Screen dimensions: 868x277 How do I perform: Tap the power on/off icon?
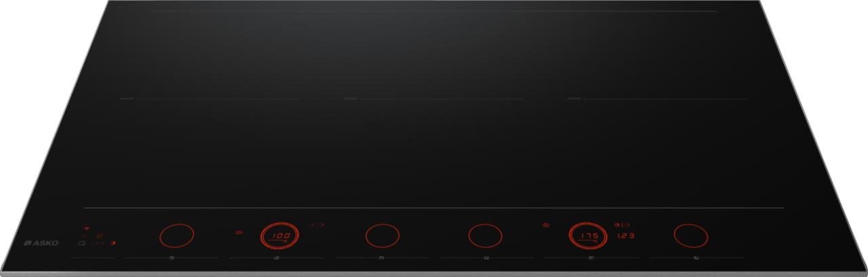[x=81, y=243]
